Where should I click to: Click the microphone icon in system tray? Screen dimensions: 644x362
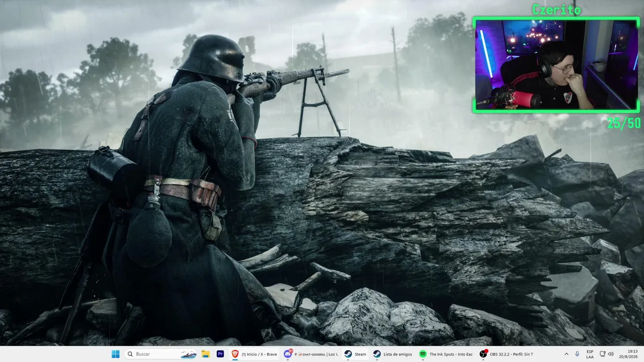(x=577, y=354)
